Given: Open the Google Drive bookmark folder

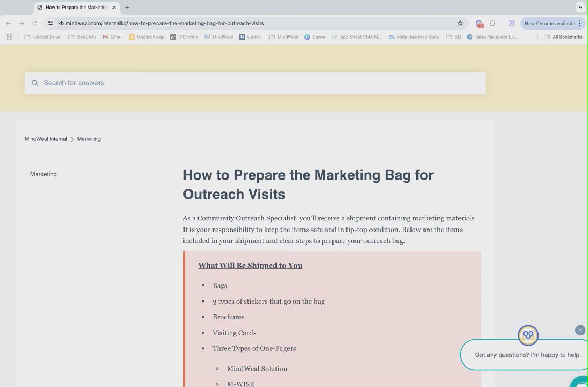Looking at the screenshot, I should coord(42,37).
